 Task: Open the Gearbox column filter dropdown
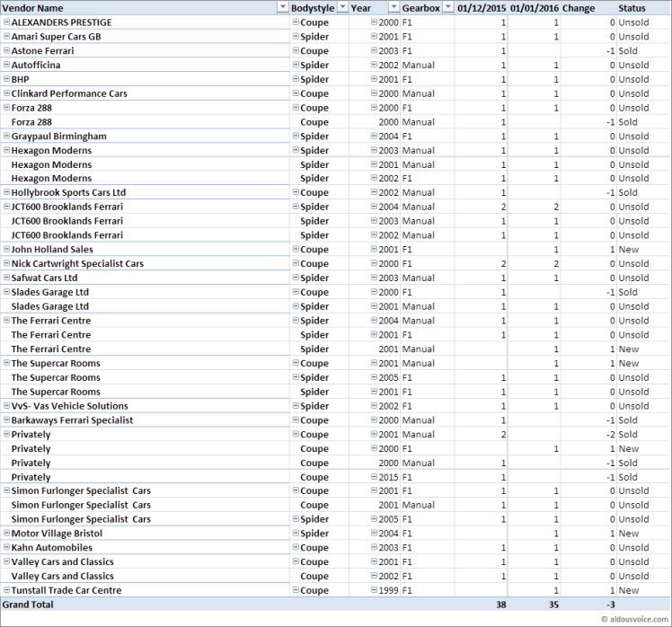(x=447, y=8)
